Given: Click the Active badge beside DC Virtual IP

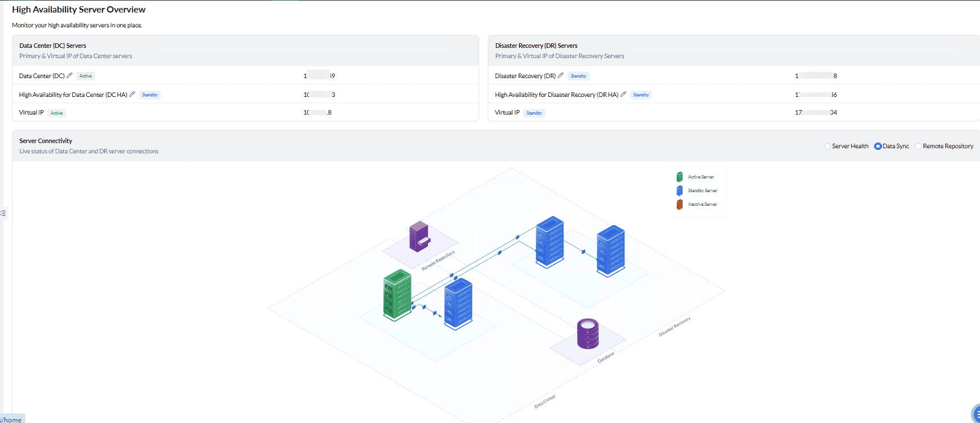Looking at the screenshot, I should pos(56,113).
